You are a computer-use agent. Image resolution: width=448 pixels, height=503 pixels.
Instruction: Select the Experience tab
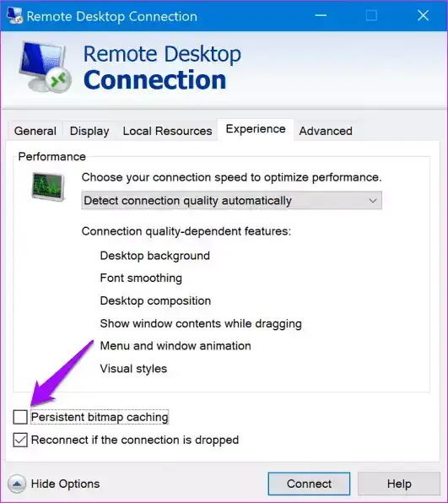[x=256, y=129]
